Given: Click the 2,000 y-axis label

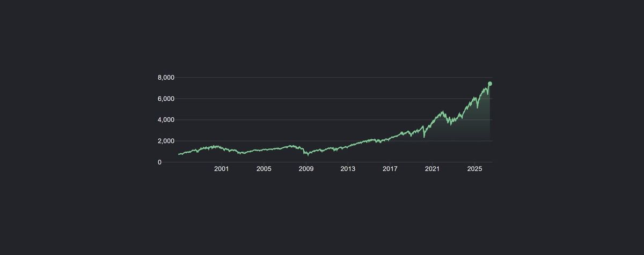Looking at the screenshot, I should click(166, 141).
